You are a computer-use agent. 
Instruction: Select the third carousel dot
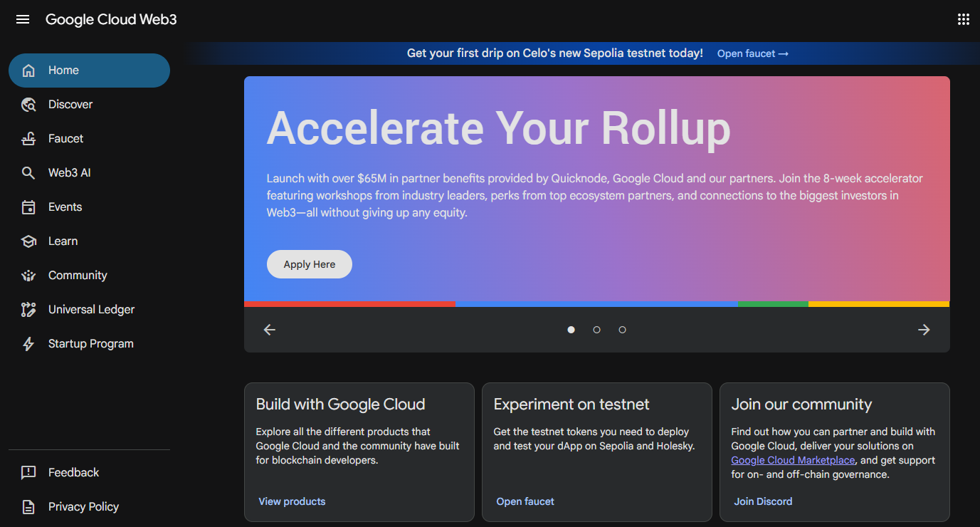click(x=622, y=330)
